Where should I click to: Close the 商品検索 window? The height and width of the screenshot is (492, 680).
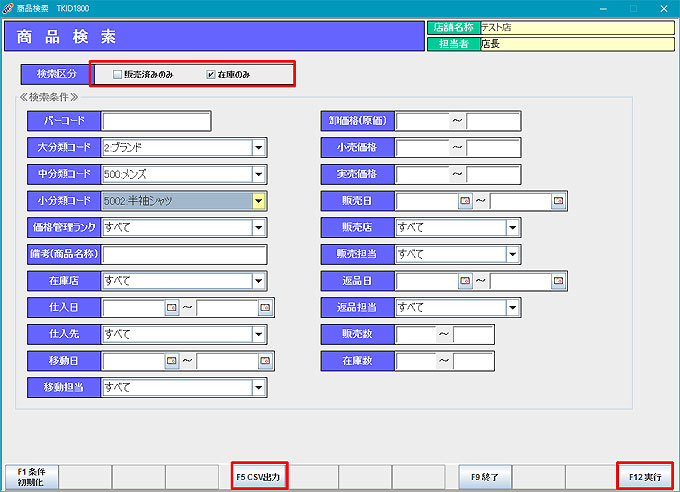(664, 8)
